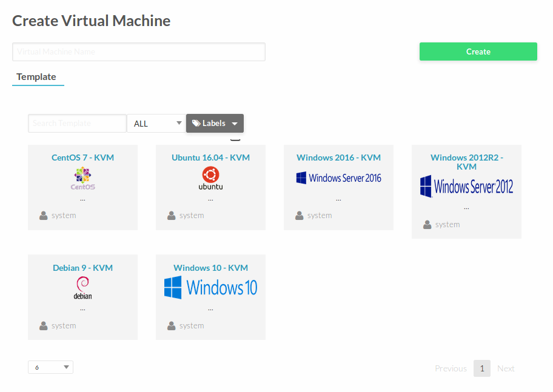This screenshot has height=392, width=553.
Task: Select the Windows 2012R2 - KVM title
Action: coord(466,162)
